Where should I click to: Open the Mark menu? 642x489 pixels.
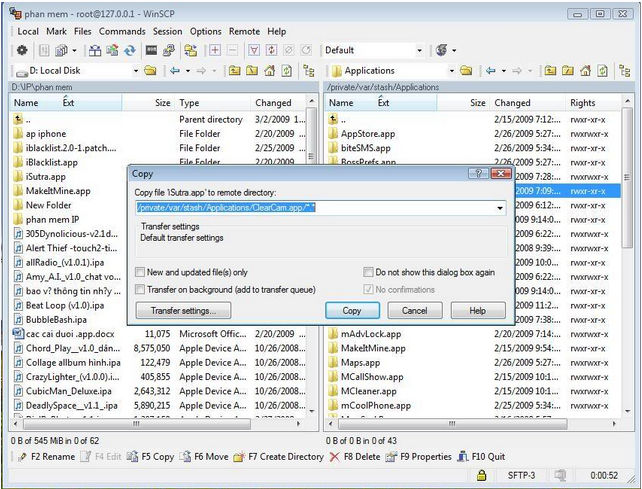click(57, 32)
